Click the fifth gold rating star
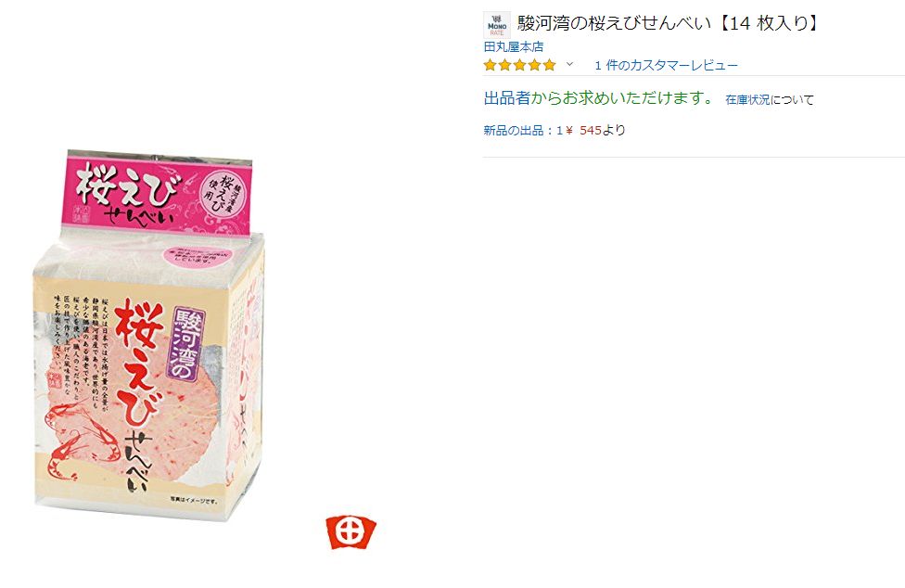Screen dimensions: 905x588 click(550, 65)
